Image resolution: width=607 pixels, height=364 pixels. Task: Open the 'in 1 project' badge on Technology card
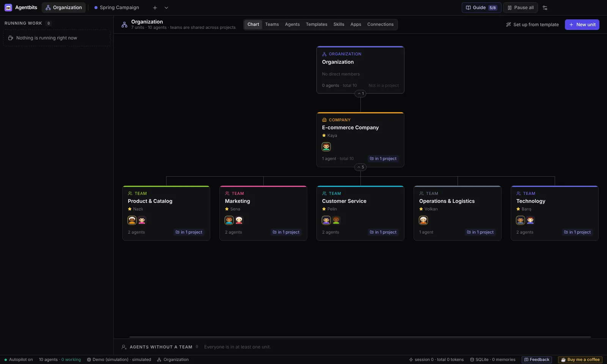[577, 232]
